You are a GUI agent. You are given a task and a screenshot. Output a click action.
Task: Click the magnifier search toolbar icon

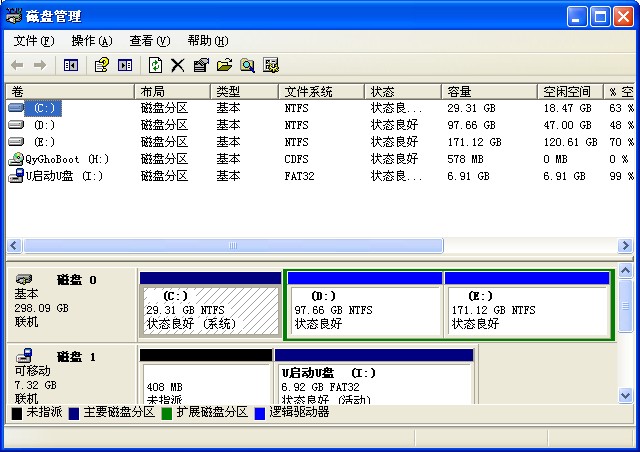[x=247, y=65]
